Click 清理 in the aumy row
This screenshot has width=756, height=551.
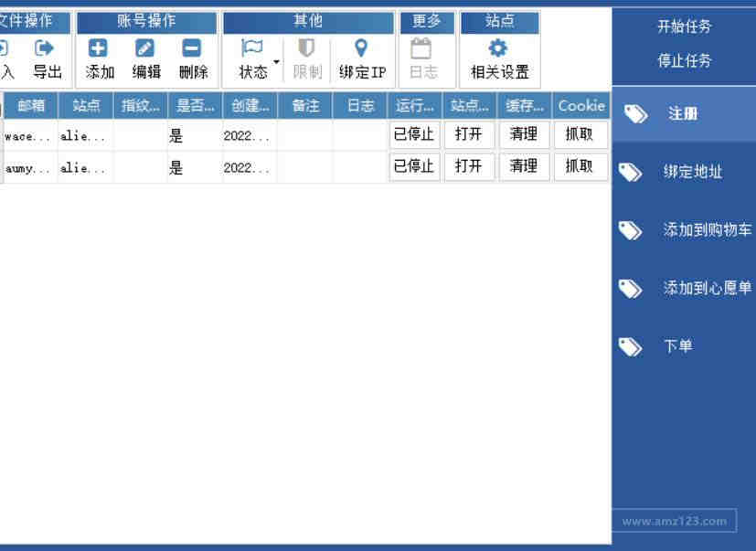(524, 166)
